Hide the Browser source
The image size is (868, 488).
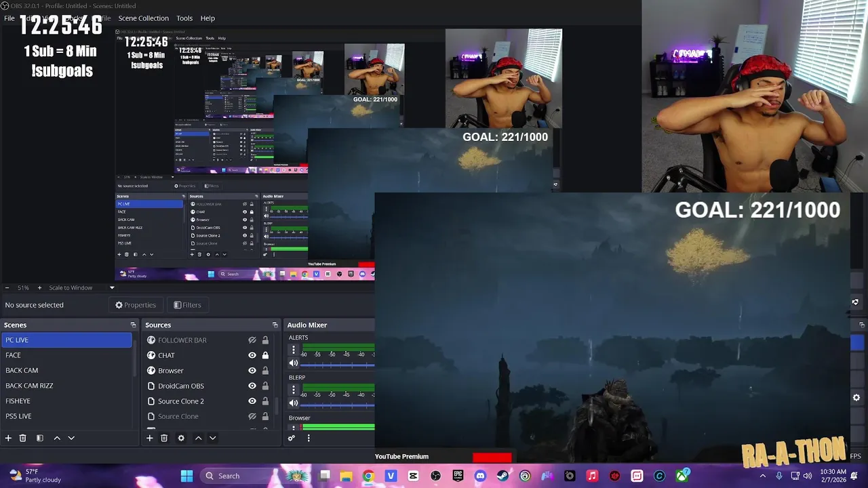pos(252,371)
